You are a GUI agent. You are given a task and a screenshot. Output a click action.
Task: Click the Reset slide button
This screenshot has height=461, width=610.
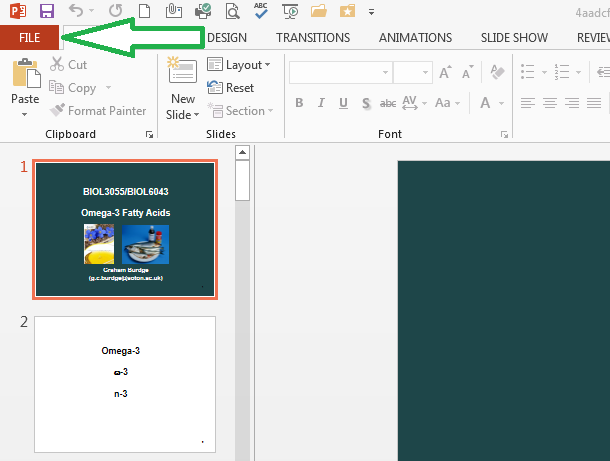click(232, 88)
